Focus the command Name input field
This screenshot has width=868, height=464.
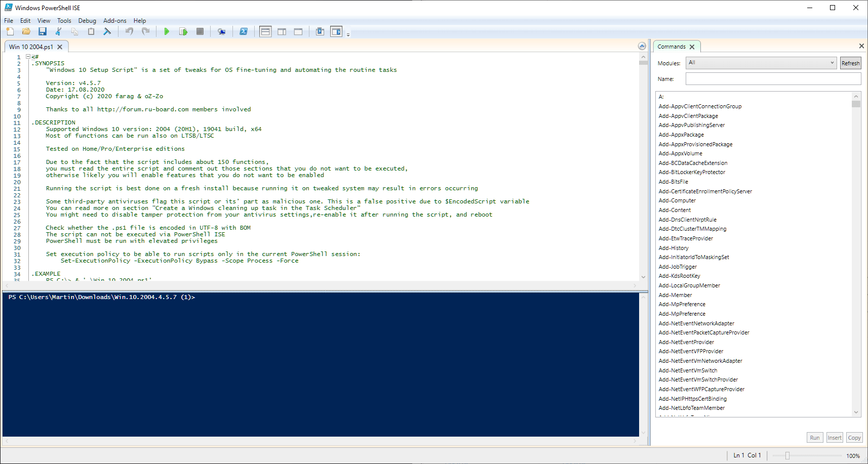[773, 79]
